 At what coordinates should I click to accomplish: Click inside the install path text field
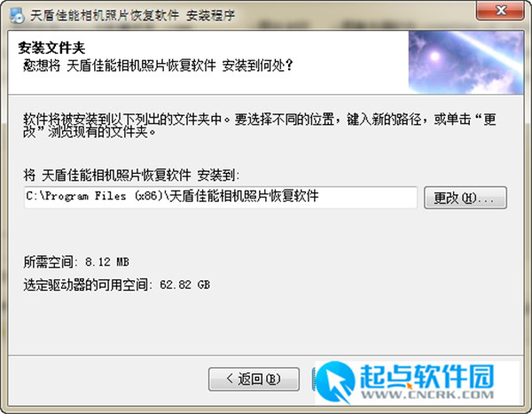click(221, 197)
